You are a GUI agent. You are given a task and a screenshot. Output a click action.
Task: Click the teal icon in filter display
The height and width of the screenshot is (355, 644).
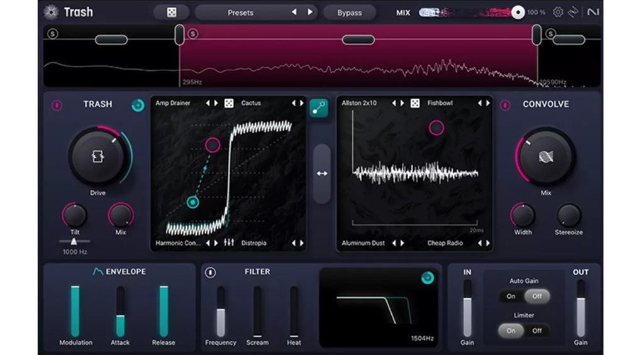428,278
